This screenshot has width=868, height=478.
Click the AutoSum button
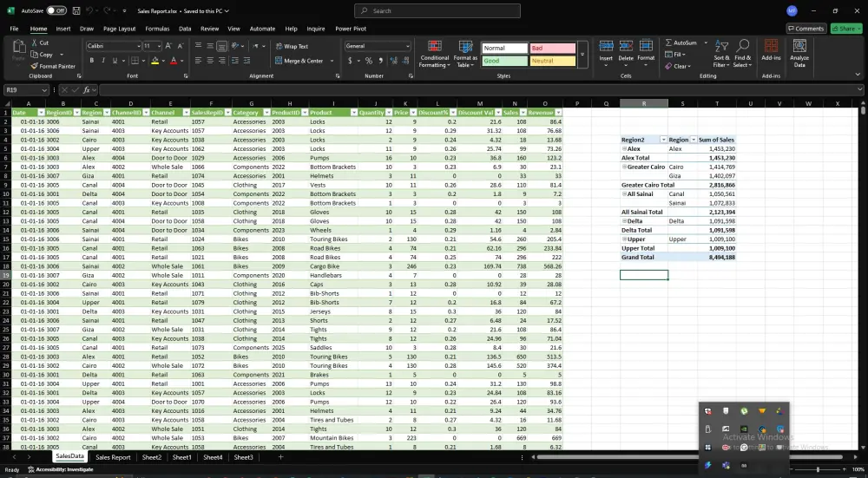click(x=681, y=43)
